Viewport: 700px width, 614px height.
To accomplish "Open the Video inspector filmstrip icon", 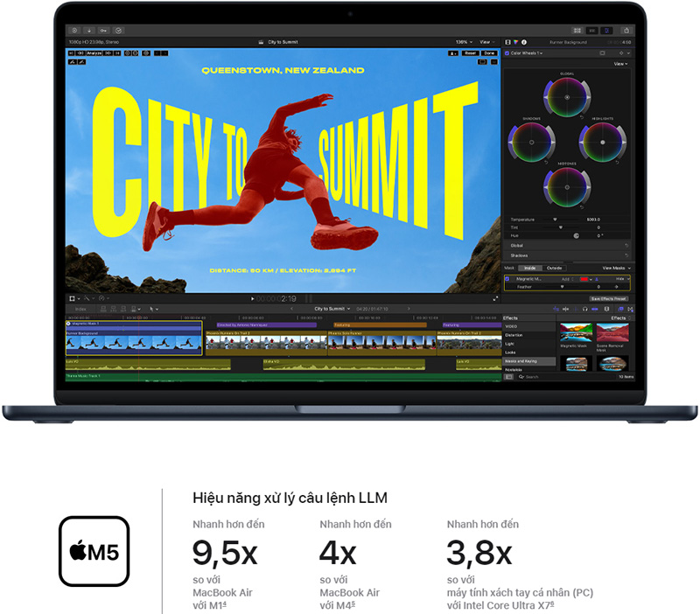I will coord(507,42).
